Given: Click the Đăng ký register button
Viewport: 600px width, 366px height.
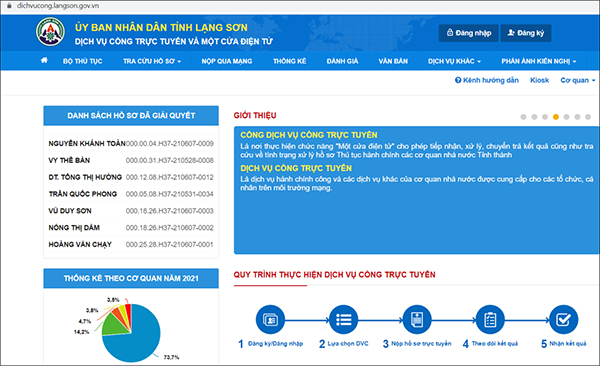Looking at the screenshot, I should [526, 33].
